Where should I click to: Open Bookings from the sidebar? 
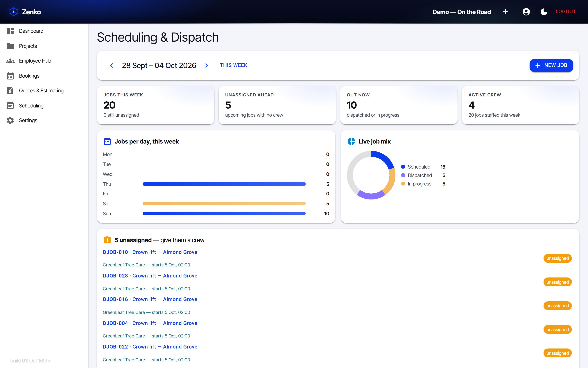tap(44, 76)
